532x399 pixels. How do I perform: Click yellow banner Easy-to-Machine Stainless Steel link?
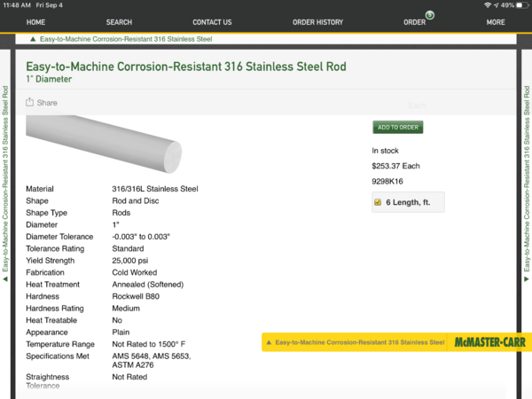point(360,342)
